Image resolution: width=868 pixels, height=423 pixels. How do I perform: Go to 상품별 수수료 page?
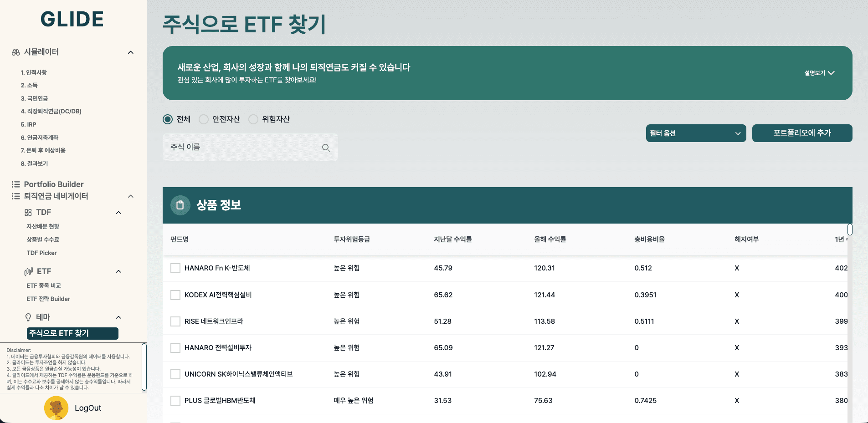[43, 240]
